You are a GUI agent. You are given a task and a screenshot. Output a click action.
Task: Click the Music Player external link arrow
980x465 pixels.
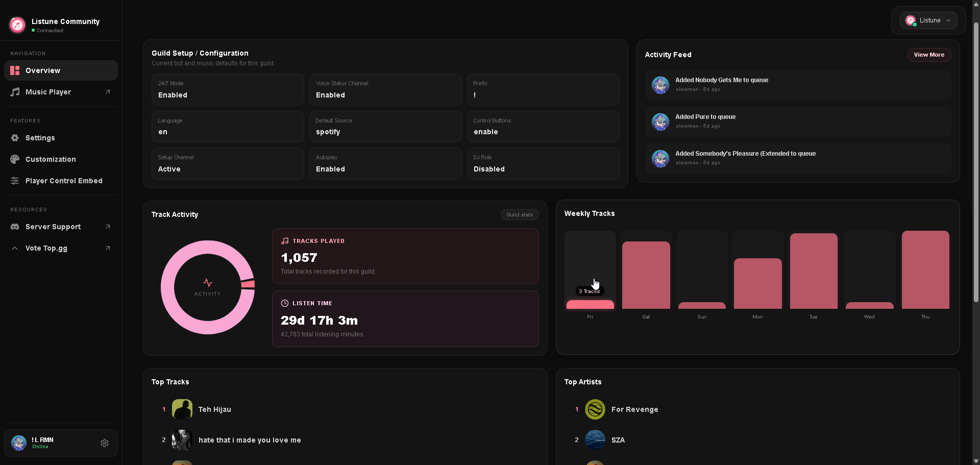point(108,92)
